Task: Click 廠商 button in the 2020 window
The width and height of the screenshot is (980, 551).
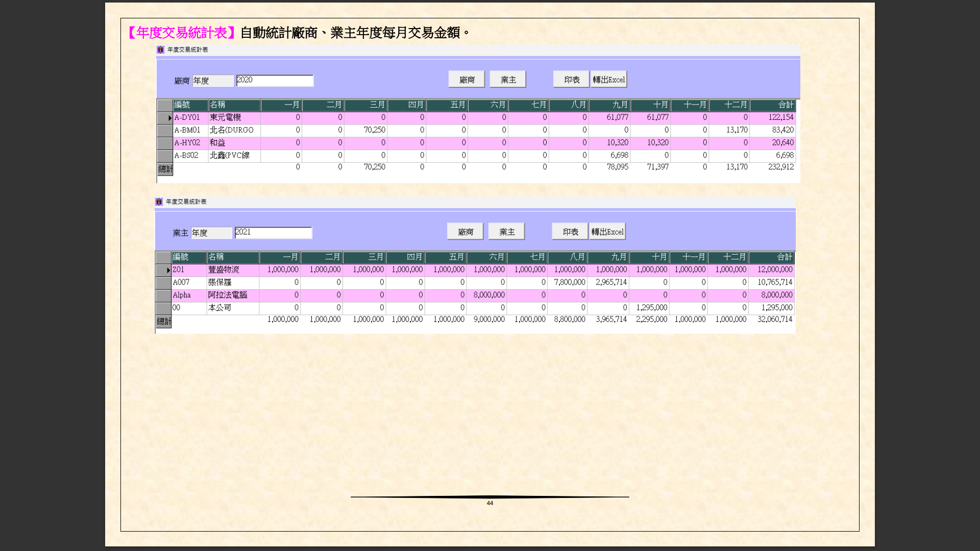Action: pyautogui.click(x=467, y=80)
